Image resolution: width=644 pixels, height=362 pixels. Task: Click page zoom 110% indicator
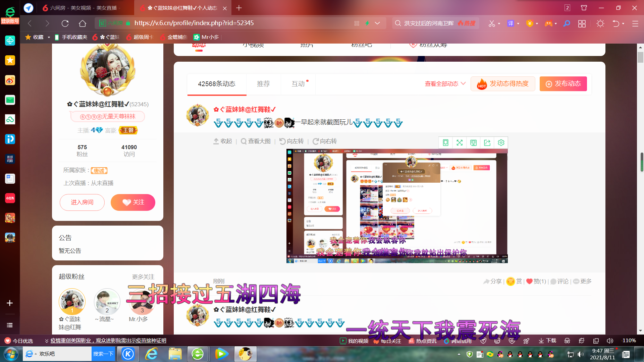tap(629, 341)
